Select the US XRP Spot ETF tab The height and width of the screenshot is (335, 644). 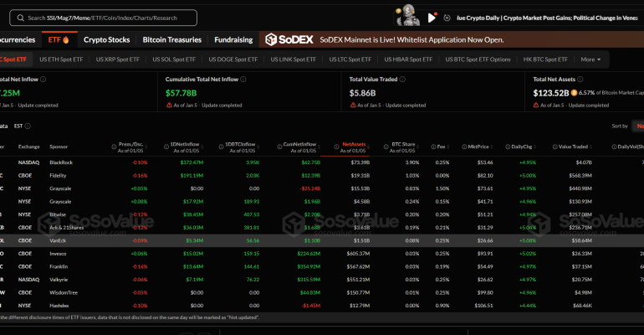[118, 59]
